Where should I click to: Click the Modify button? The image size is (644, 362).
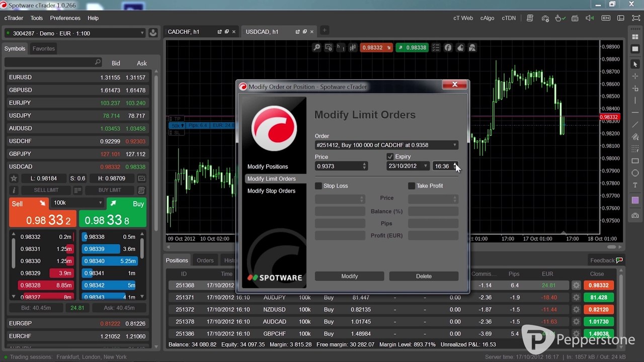coord(350,277)
